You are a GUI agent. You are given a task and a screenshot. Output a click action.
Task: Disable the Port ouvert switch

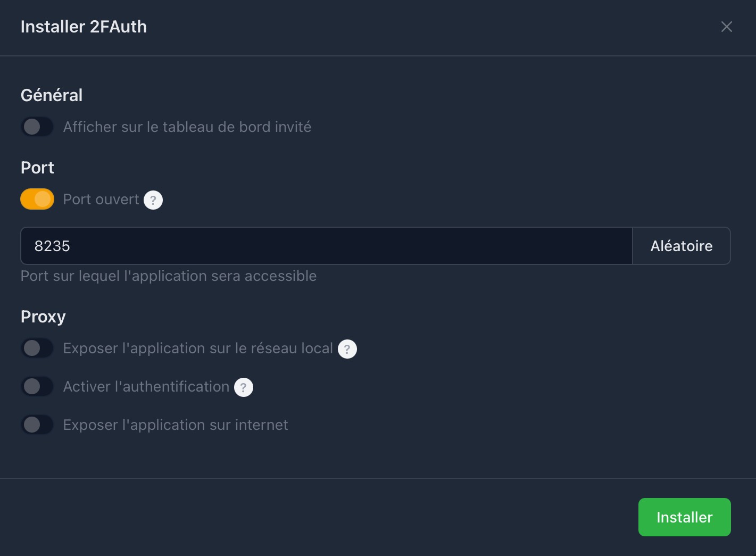click(37, 199)
